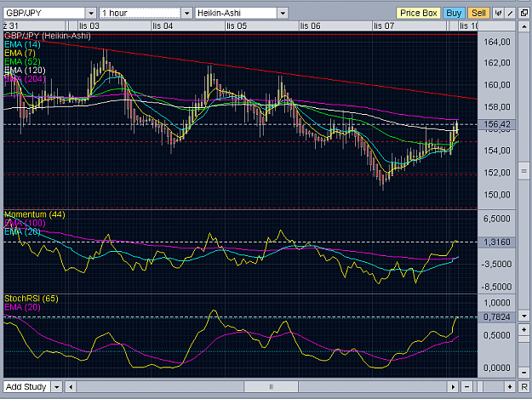The height and width of the screenshot is (399, 532).
Task: Open the Heikin-Ashi chart type dropdown arrow
Action: click(x=283, y=14)
